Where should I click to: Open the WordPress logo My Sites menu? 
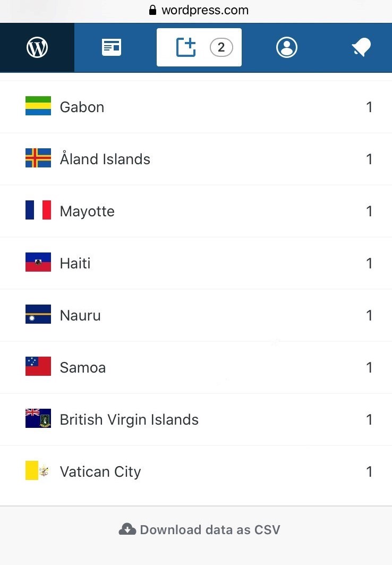(x=37, y=48)
